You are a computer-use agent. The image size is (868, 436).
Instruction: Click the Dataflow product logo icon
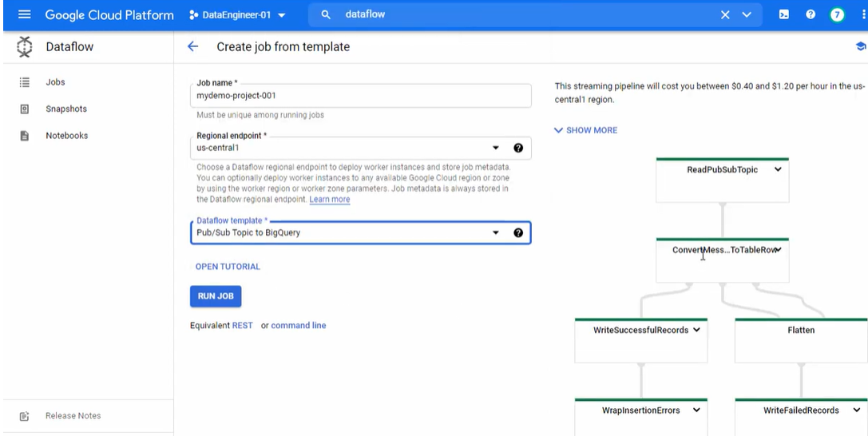point(25,47)
